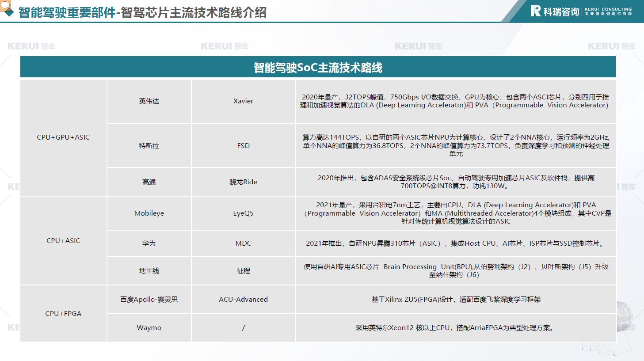Image resolution: width=644 pixels, height=361 pixels.
Task: Click the Xavier description starting 2020年量产
Action: (x=456, y=101)
